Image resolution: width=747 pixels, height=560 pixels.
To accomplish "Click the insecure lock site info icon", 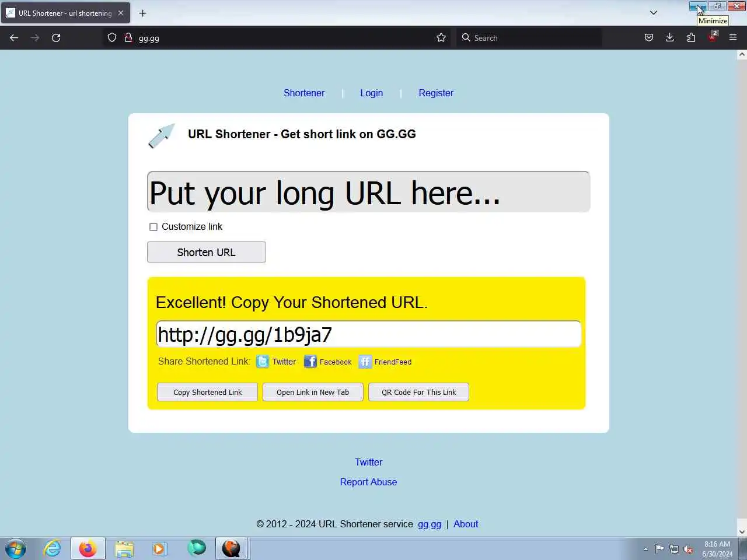I will click(128, 38).
